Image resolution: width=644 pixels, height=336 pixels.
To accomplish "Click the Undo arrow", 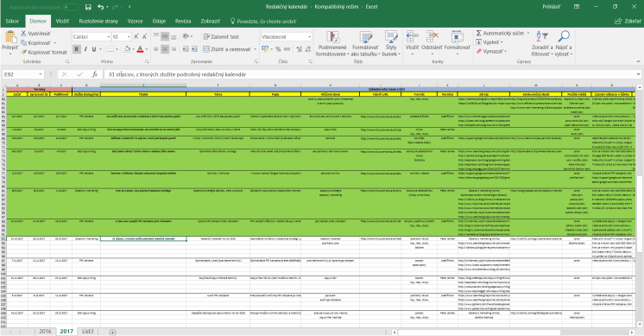I will click(x=101, y=7).
